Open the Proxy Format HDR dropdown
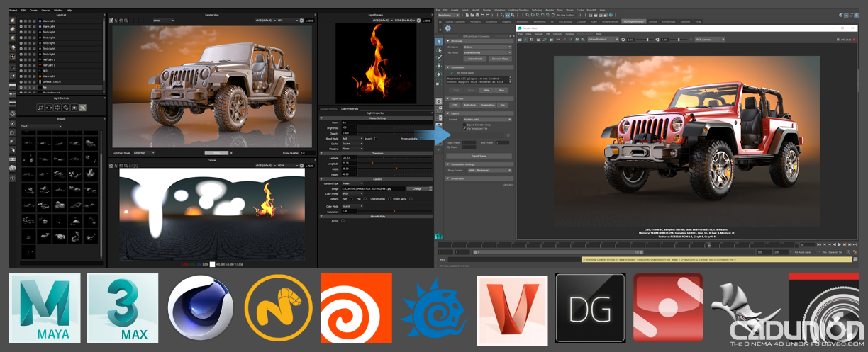The image size is (868, 352). 488,171
